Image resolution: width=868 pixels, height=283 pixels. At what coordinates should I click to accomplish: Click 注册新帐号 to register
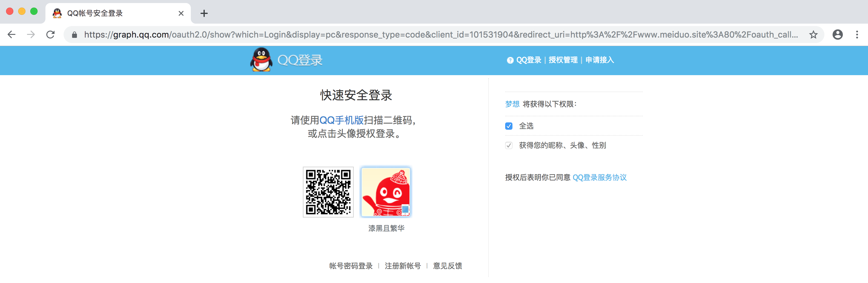click(x=403, y=266)
